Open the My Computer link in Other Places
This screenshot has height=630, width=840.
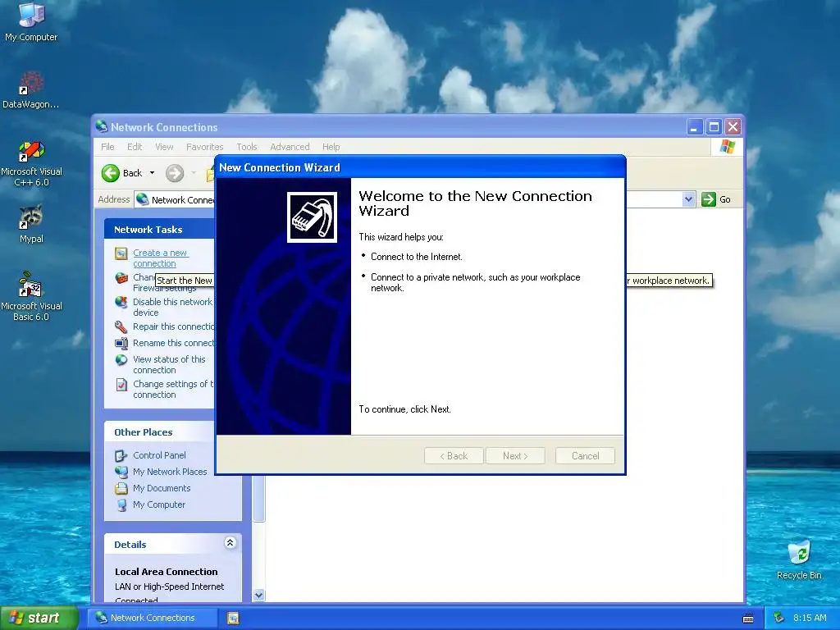[x=159, y=504]
